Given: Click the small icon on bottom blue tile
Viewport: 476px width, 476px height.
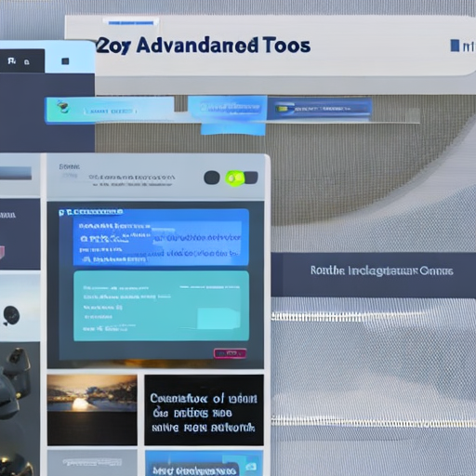Looking at the screenshot, I should coord(251,467).
